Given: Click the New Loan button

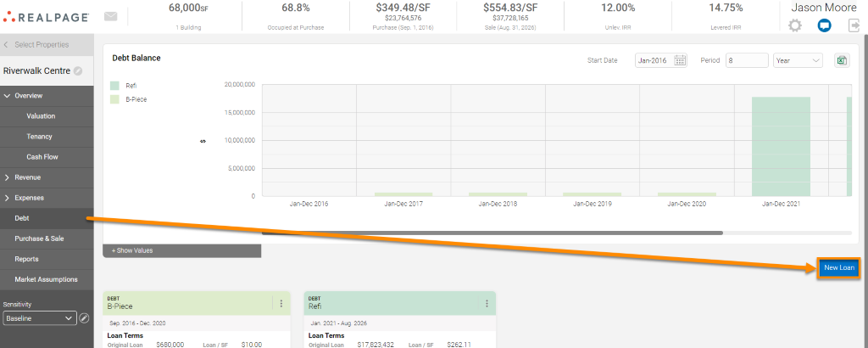Looking at the screenshot, I should pyautogui.click(x=840, y=268).
